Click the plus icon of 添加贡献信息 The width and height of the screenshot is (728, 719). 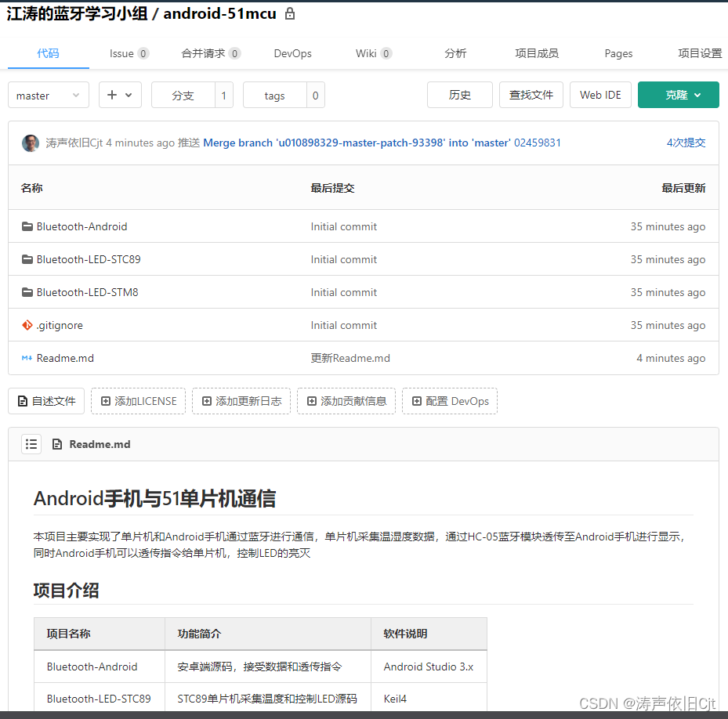(312, 401)
